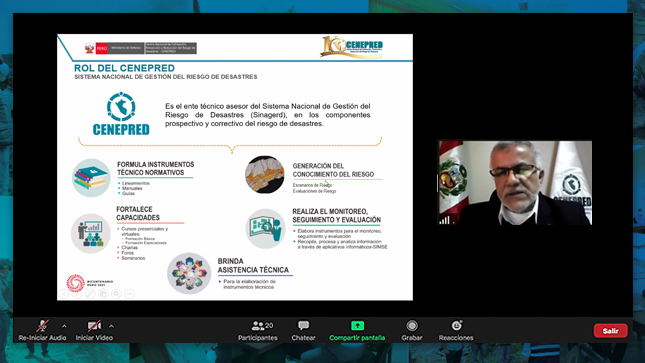The image size is (645, 363).
Task: Toggle camera with Iniciar Video
Action: pyautogui.click(x=94, y=331)
